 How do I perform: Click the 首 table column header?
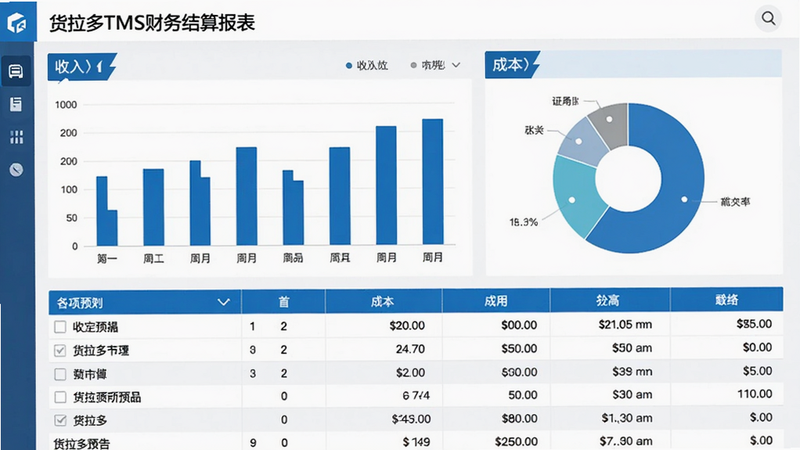pos(284,302)
